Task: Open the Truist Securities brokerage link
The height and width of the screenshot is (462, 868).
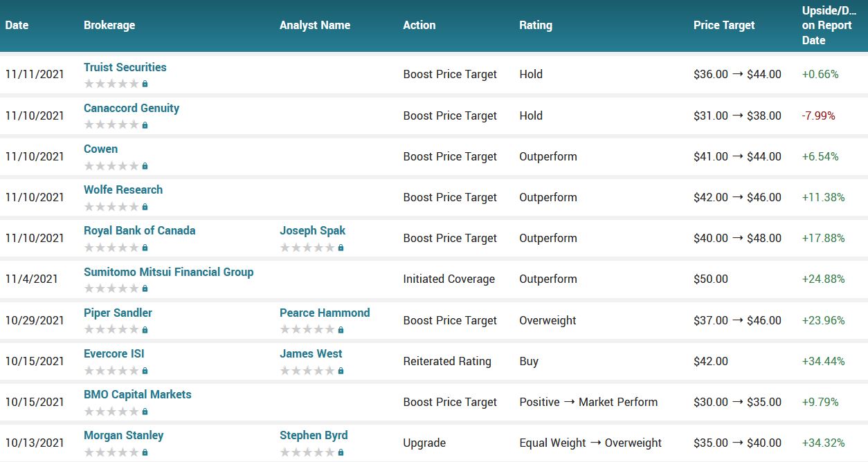Action: pyautogui.click(x=125, y=67)
